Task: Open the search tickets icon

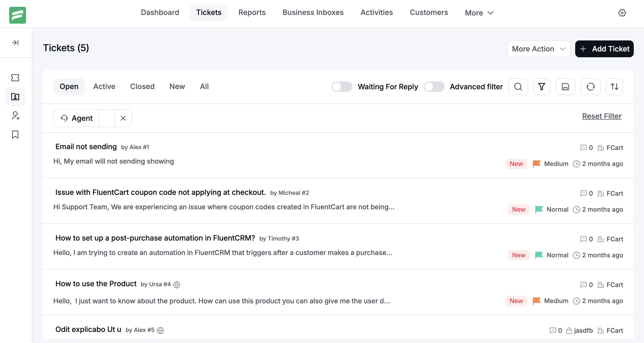Action: [x=518, y=87]
